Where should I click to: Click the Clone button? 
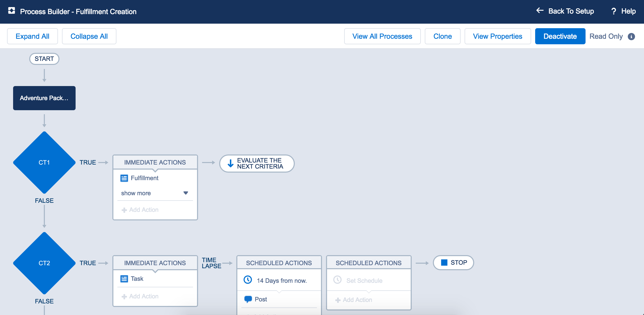[x=442, y=36]
